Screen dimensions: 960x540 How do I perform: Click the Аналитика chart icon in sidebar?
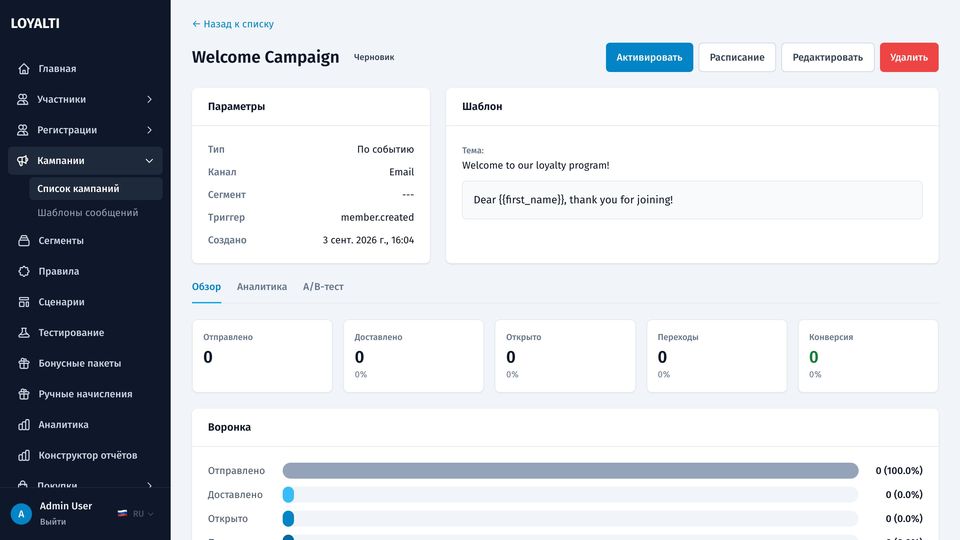pos(24,424)
